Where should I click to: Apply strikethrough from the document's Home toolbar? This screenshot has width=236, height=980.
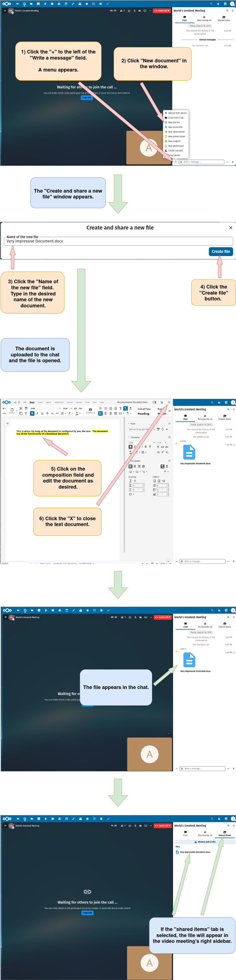(x=47, y=413)
